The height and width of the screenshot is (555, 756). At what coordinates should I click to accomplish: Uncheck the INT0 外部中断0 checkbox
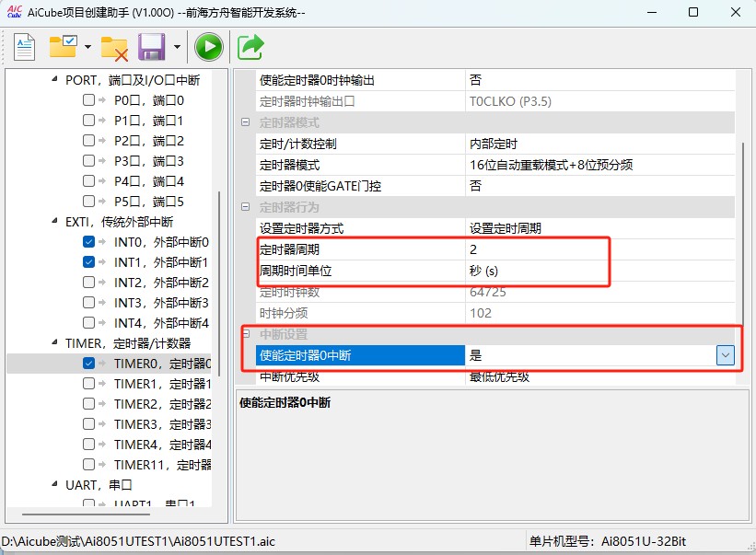coord(88,241)
